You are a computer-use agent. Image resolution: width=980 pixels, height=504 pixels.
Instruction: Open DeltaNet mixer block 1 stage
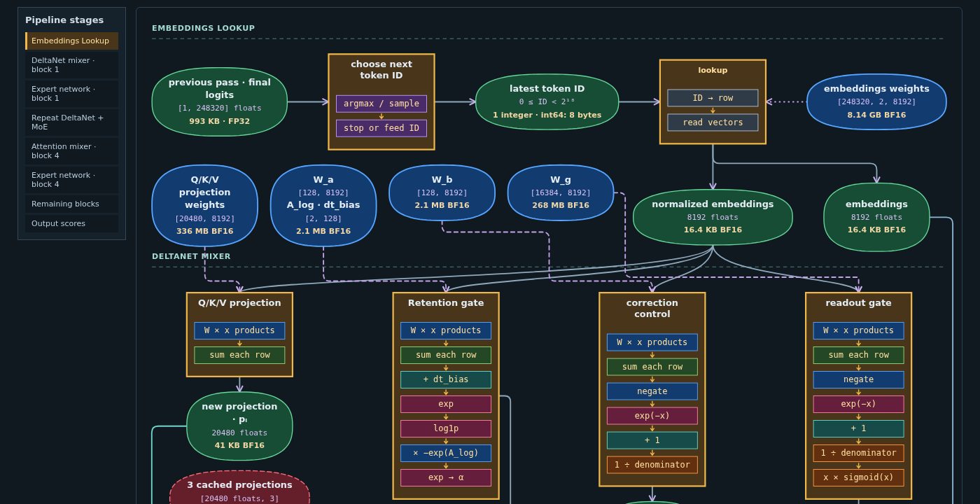(x=72, y=65)
